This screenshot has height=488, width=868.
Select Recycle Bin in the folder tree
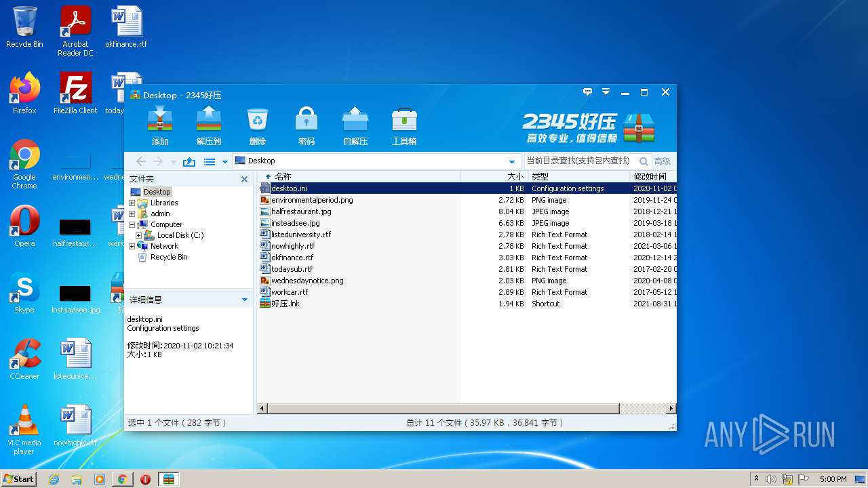tap(169, 257)
